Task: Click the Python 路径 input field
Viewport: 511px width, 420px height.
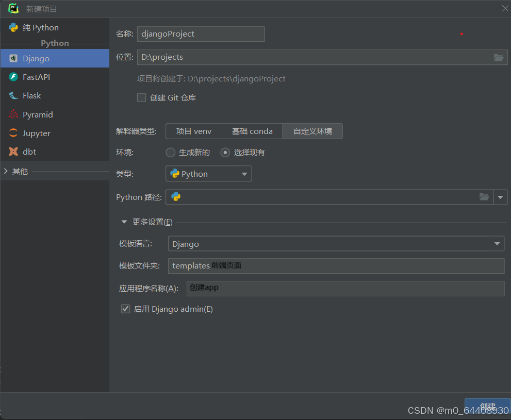Action: click(x=329, y=197)
